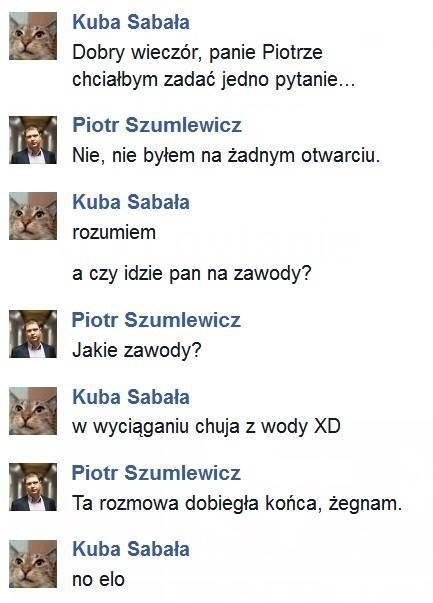Viewport: 433px width, 603px height.
Task: Select message 'chciałbym zadać jedno pytanie...'
Action: click(213, 80)
